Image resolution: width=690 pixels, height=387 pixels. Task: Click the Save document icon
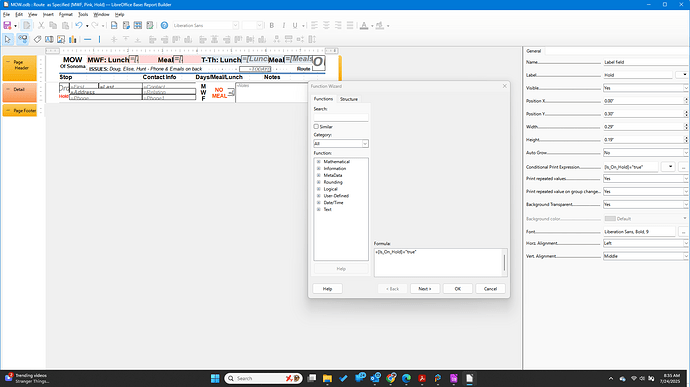[x=7, y=26]
